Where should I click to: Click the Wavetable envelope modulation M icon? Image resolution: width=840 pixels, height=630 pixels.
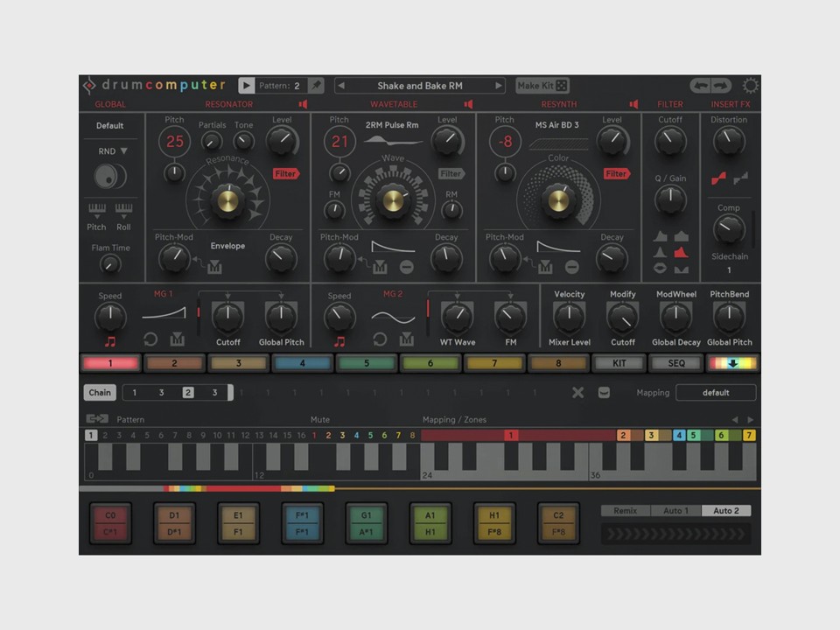pyautogui.click(x=380, y=266)
